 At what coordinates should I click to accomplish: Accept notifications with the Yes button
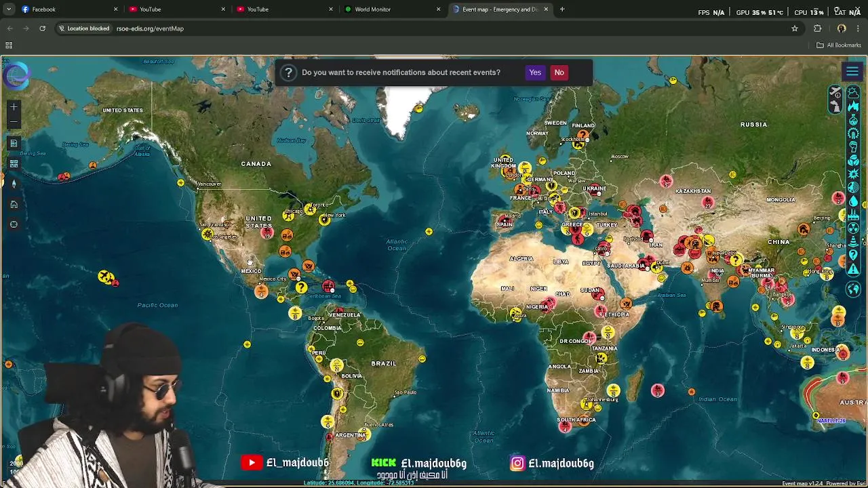pyautogui.click(x=535, y=73)
